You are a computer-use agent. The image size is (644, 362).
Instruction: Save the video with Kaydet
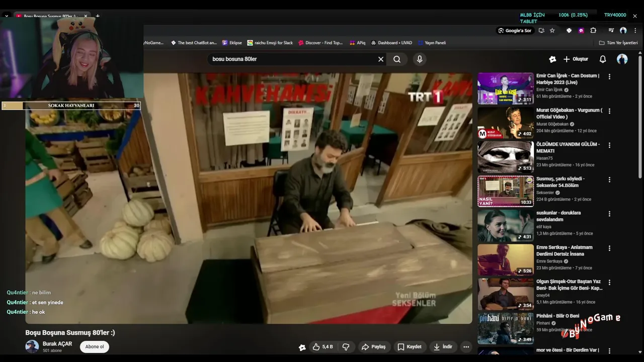coord(409,347)
